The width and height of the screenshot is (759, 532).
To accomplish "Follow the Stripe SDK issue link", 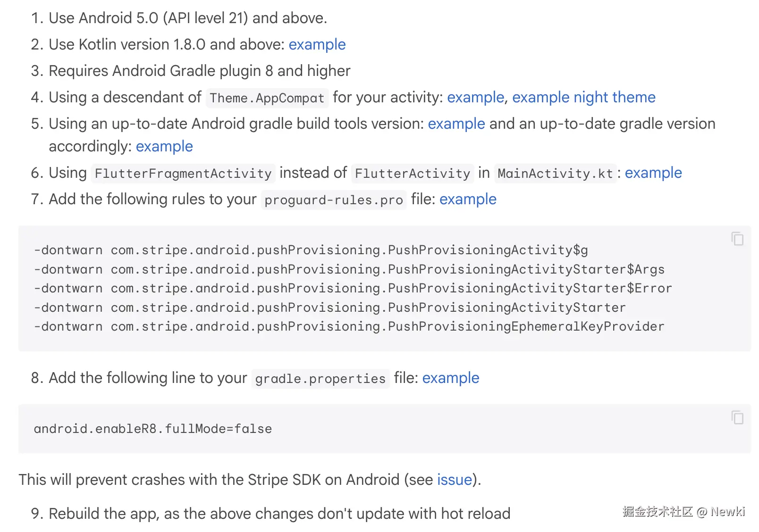I will pos(454,480).
